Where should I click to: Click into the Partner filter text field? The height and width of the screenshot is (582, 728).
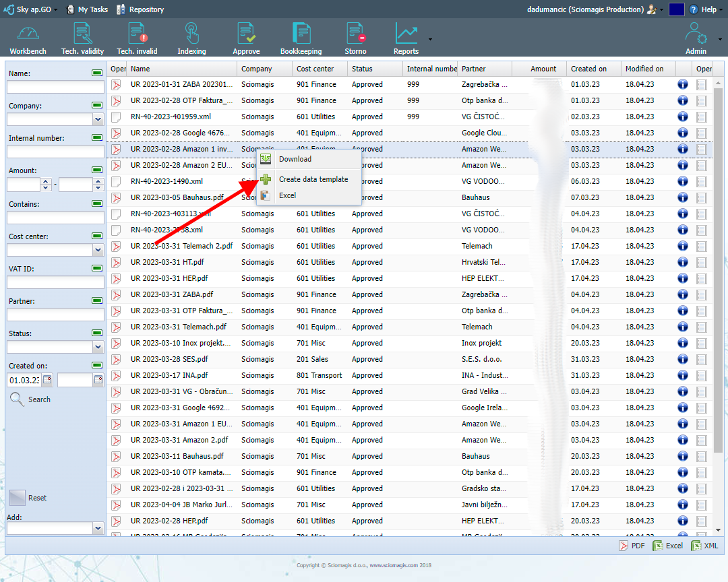55,315
